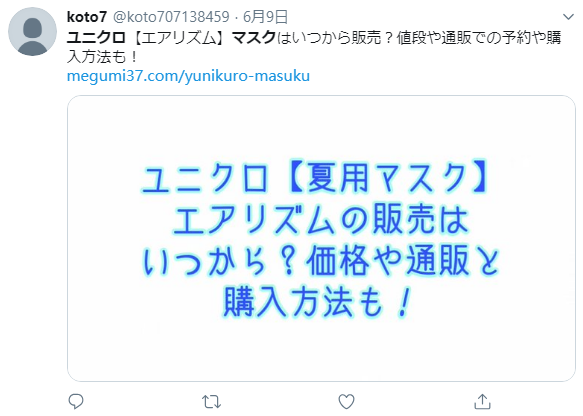The height and width of the screenshot is (416, 583).
Task: Like the tweet with the heart icon
Action: 346,402
